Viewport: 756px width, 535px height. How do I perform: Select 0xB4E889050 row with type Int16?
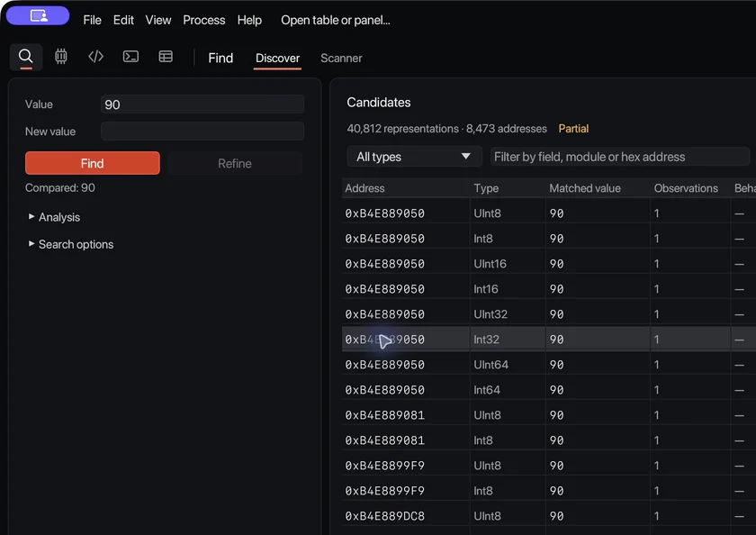(x=549, y=288)
